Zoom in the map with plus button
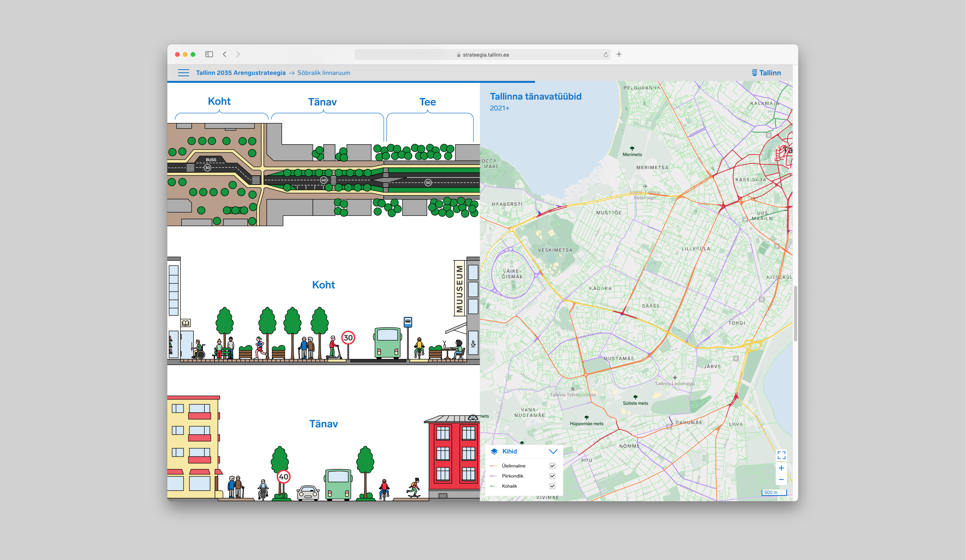The width and height of the screenshot is (966, 560). (781, 468)
